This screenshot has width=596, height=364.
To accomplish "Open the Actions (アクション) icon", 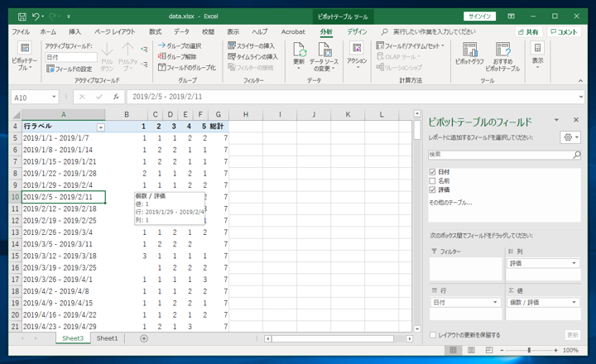I will (x=357, y=48).
